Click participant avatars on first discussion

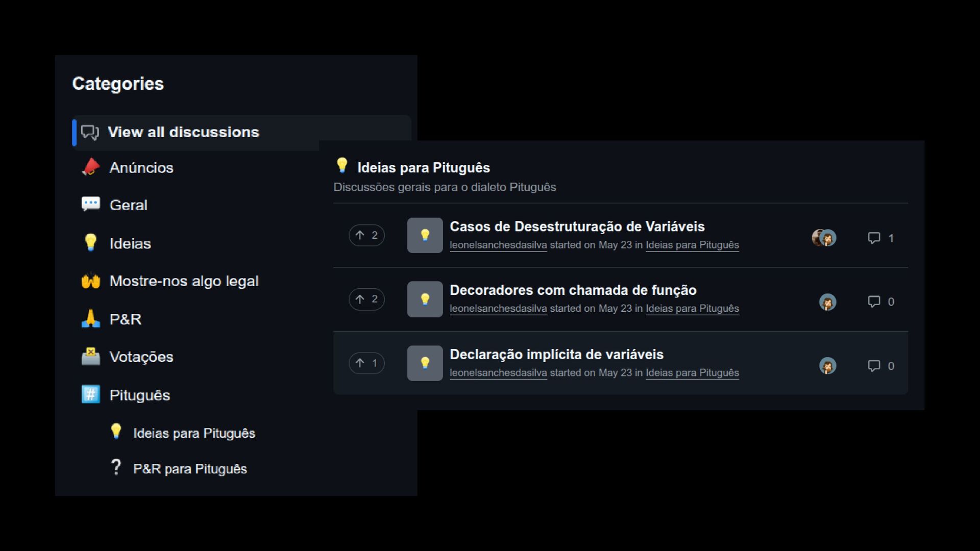pyautogui.click(x=824, y=238)
